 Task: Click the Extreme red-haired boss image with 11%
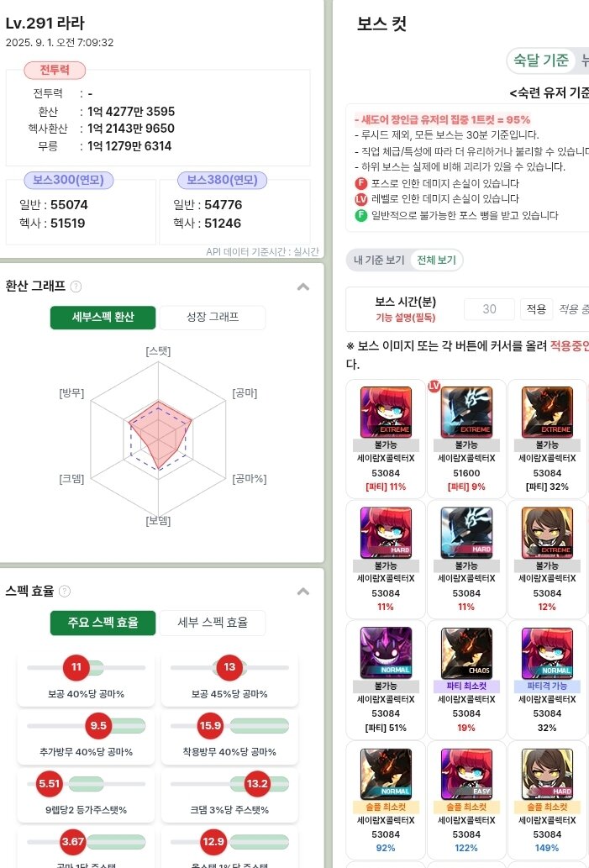coord(386,412)
